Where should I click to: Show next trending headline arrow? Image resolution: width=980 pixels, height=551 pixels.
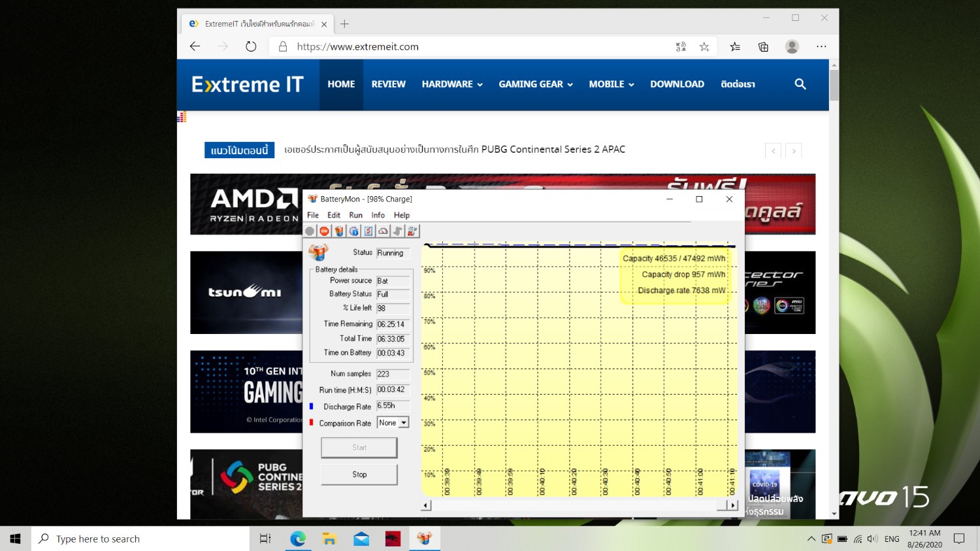click(x=794, y=151)
